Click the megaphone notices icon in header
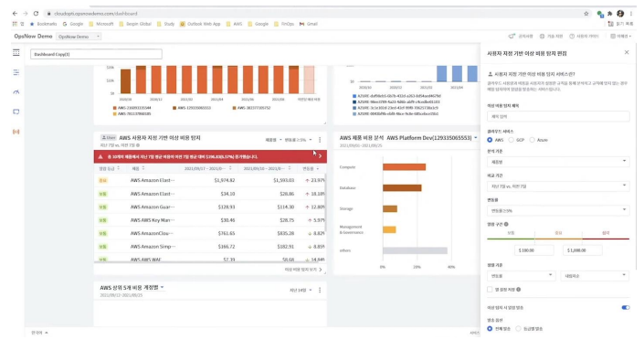This screenshot has width=644, height=340. pos(512,37)
